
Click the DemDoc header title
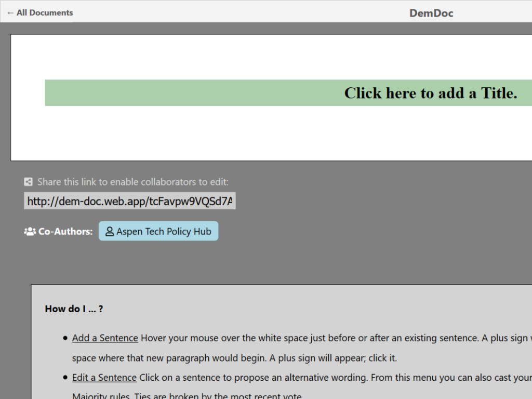[x=431, y=13]
